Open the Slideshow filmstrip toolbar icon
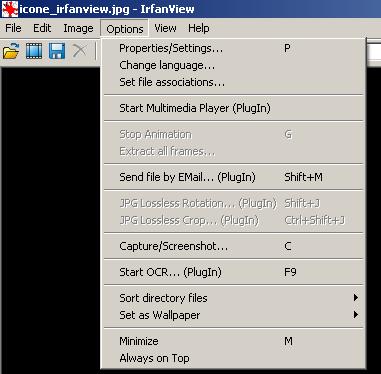The height and width of the screenshot is (374, 381). pos(34,52)
